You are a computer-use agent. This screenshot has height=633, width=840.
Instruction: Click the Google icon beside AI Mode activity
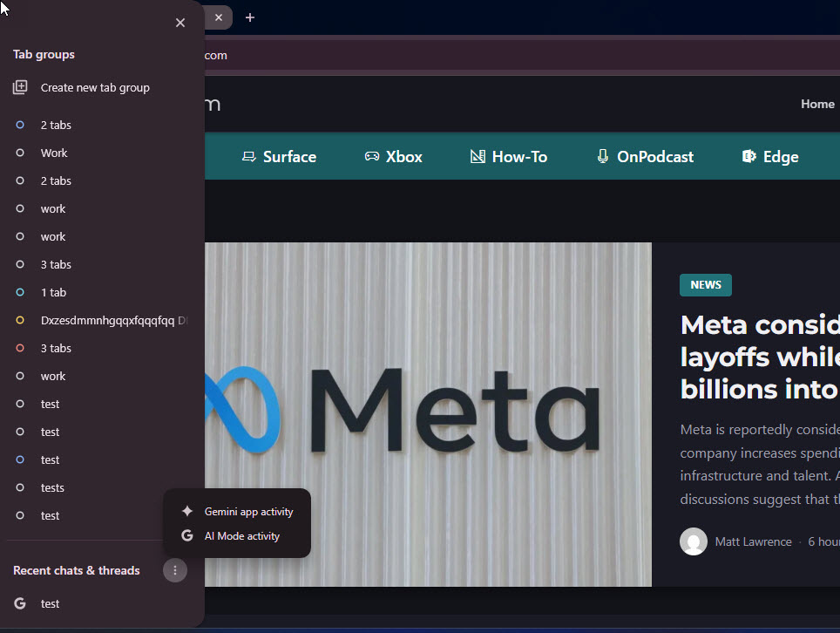tap(186, 536)
